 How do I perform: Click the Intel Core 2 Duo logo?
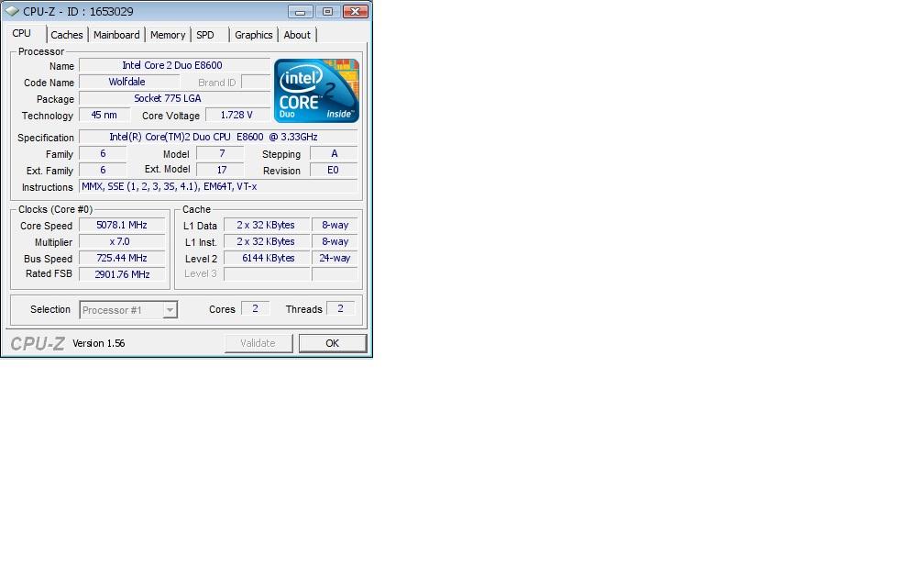317,90
